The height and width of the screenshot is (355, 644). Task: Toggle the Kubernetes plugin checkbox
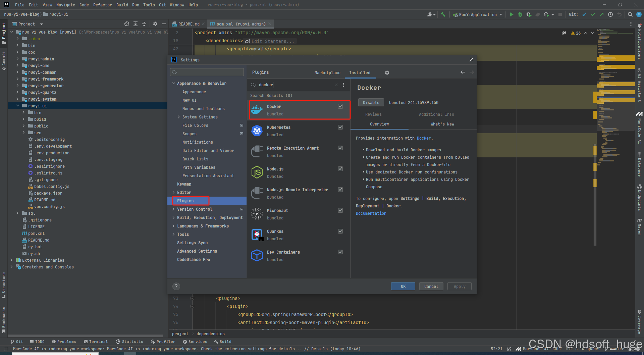[x=340, y=127]
